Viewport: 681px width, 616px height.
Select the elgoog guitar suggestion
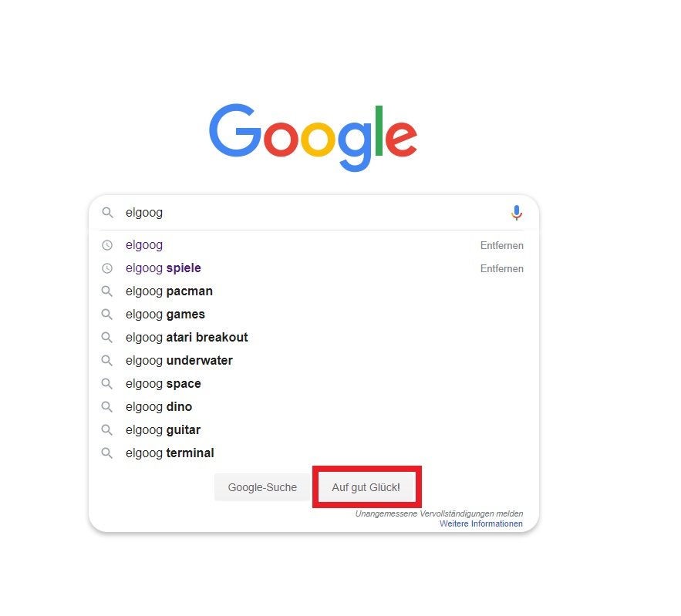(162, 430)
